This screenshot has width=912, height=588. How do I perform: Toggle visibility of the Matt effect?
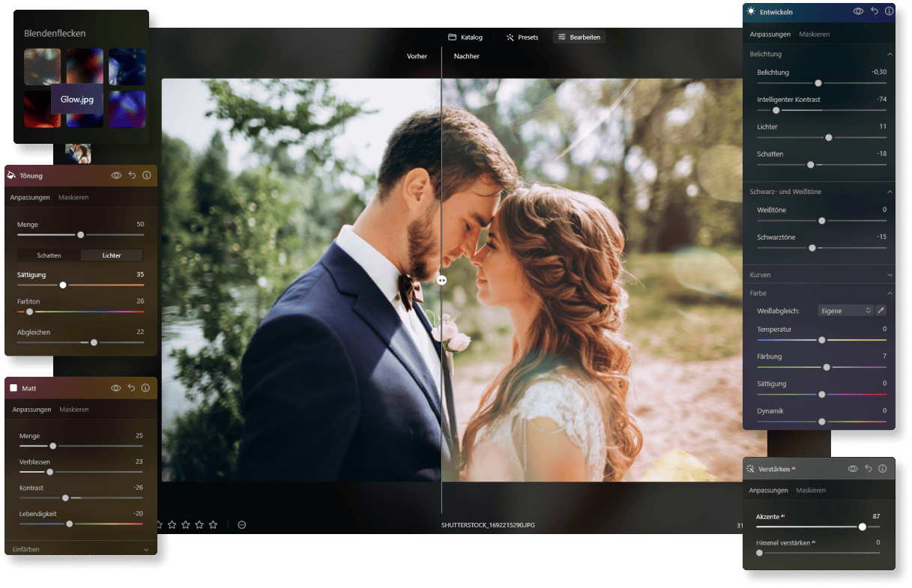[x=116, y=387]
